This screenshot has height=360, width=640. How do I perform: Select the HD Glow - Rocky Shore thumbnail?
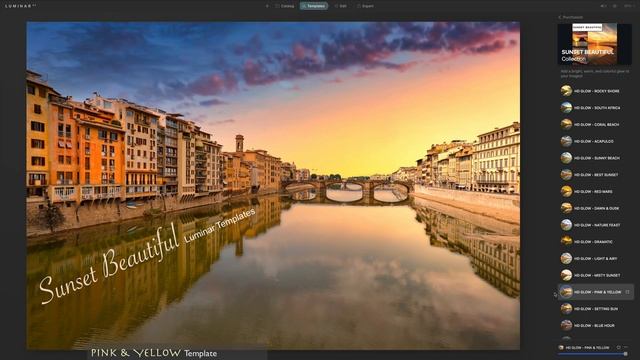566,91
